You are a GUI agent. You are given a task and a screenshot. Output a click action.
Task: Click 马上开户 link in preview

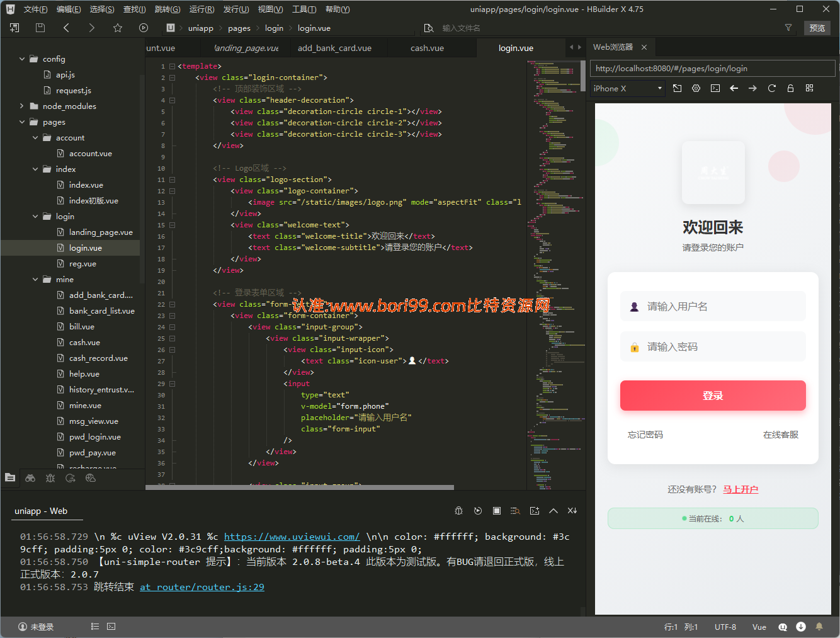(x=741, y=489)
